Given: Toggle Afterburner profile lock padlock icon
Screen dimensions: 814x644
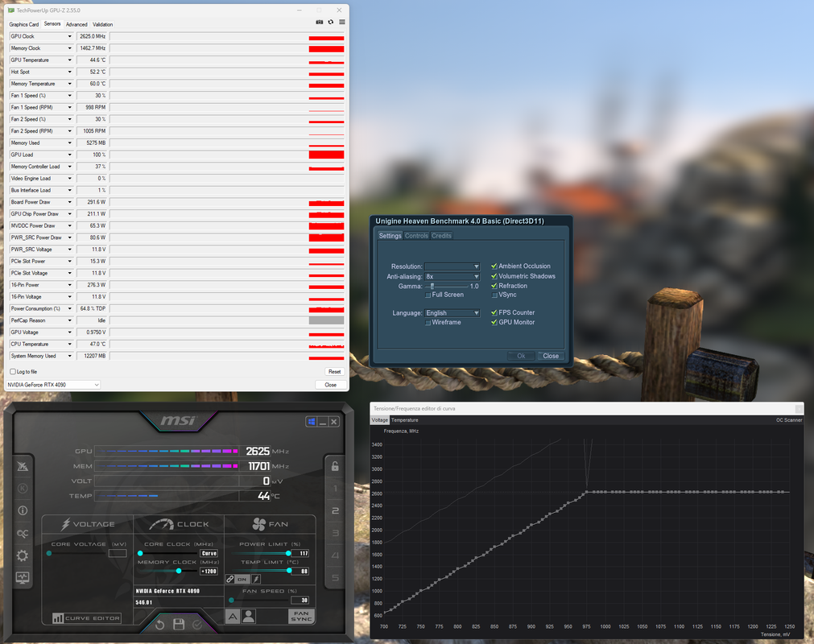Looking at the screenshot, I should (336, 466).
